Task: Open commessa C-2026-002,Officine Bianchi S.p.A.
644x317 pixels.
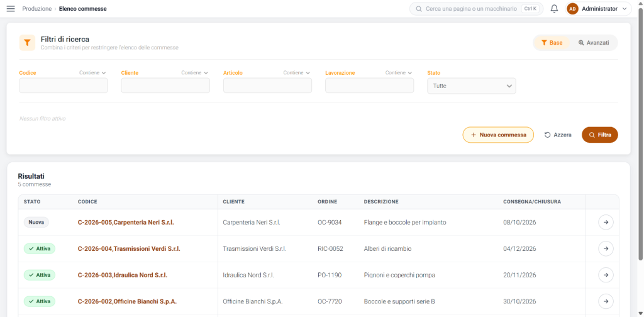Action: 127,301
